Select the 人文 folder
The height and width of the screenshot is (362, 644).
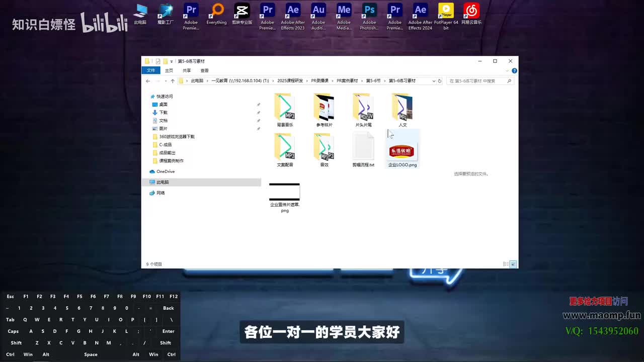coord(403,110)
